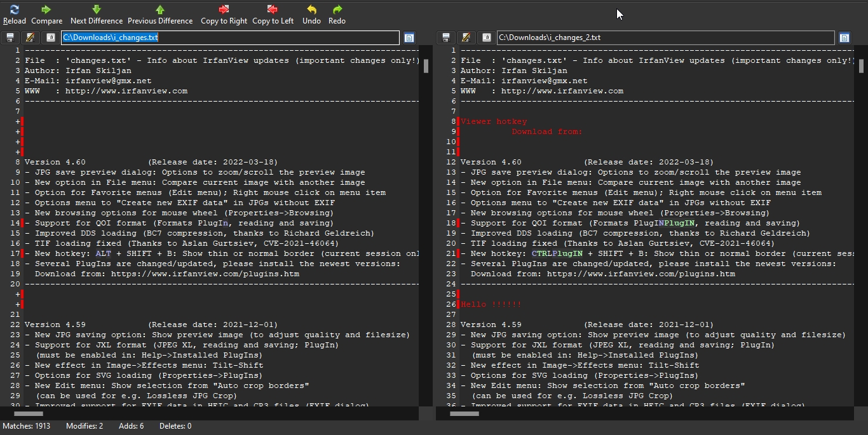Edit the right file with pencil icon
Viewport: 868px width, 435px height.
[x=466, y=37]
